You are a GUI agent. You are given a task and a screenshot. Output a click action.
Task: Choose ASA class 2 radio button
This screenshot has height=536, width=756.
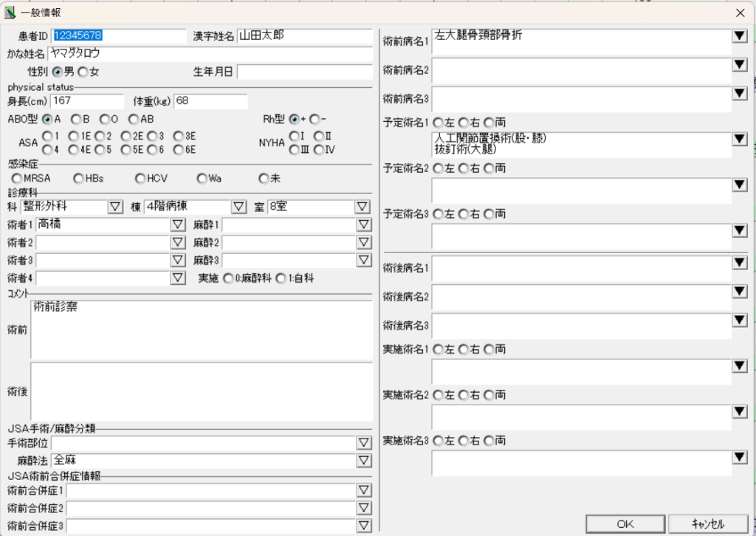pos(100,136)
